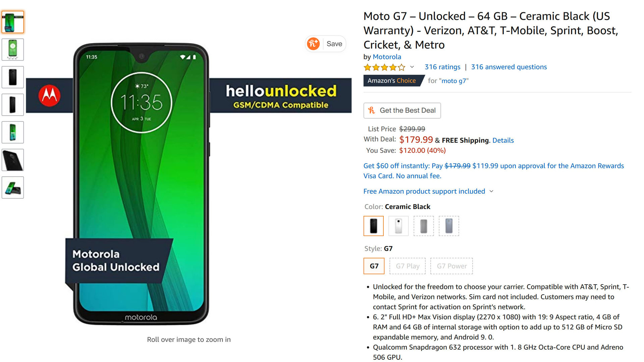Open the 316 ratings link
This screenshot has width=644, height=362.
[442, 67]
